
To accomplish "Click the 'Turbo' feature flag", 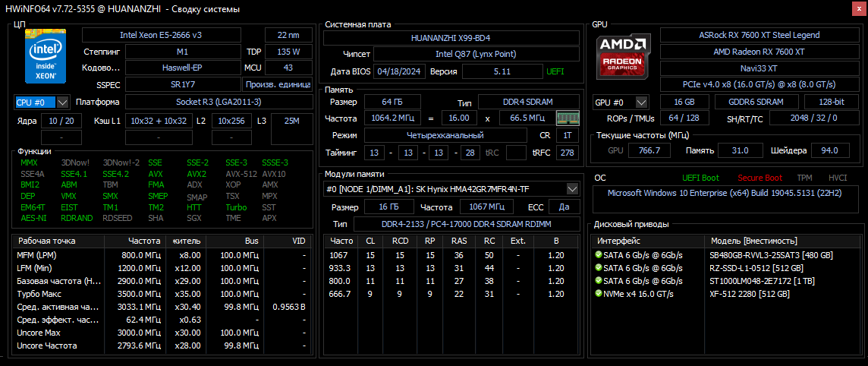I will tap(237, 207).
